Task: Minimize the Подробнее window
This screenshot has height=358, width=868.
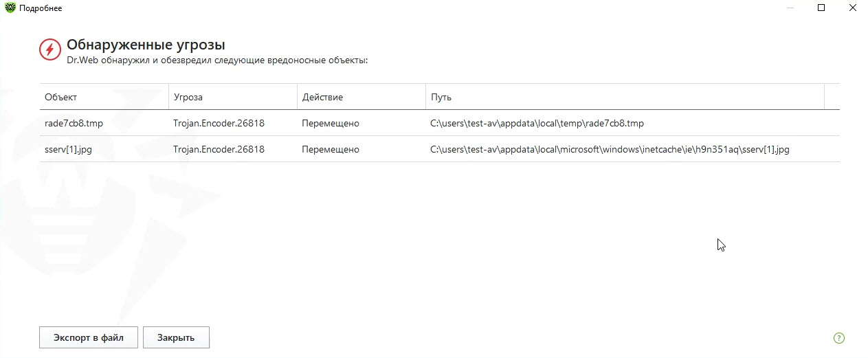Action: click(x=789, y=8)
